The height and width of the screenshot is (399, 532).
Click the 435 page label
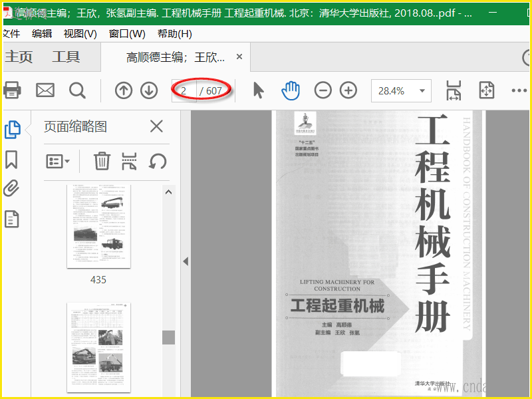(98, 280)
